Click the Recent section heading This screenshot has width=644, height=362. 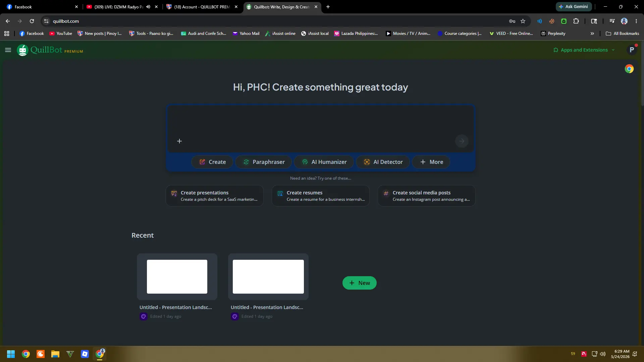(x=143, y=235)
